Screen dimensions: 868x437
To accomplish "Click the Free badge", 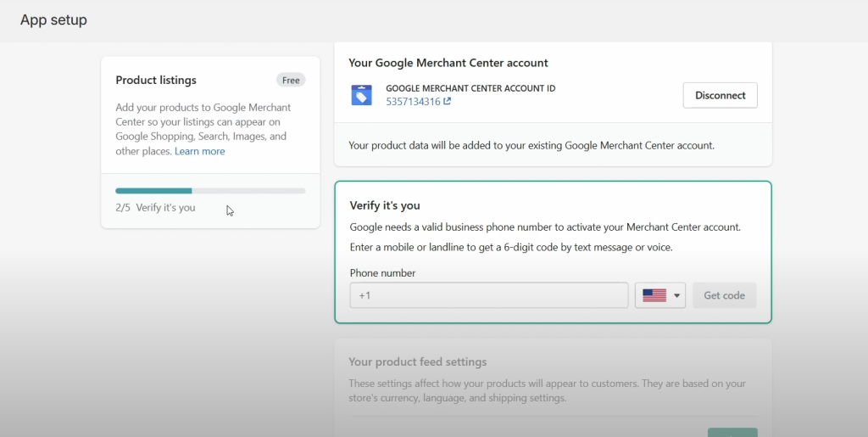I will pyautogui.click(x=291, y=80).
